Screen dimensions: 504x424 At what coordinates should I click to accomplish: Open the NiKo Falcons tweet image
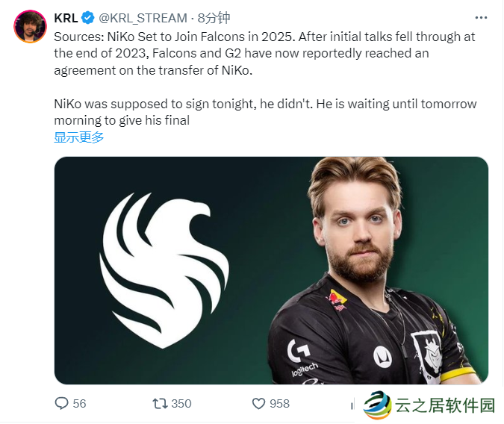[x=271, y=270]
